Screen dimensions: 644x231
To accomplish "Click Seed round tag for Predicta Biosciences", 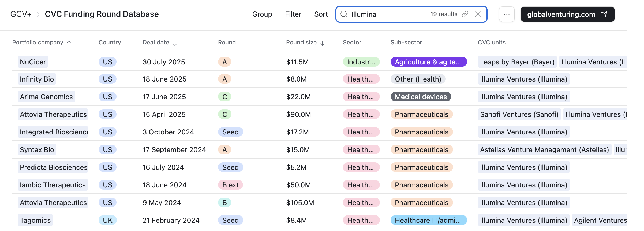I will [x=230, y=167].
